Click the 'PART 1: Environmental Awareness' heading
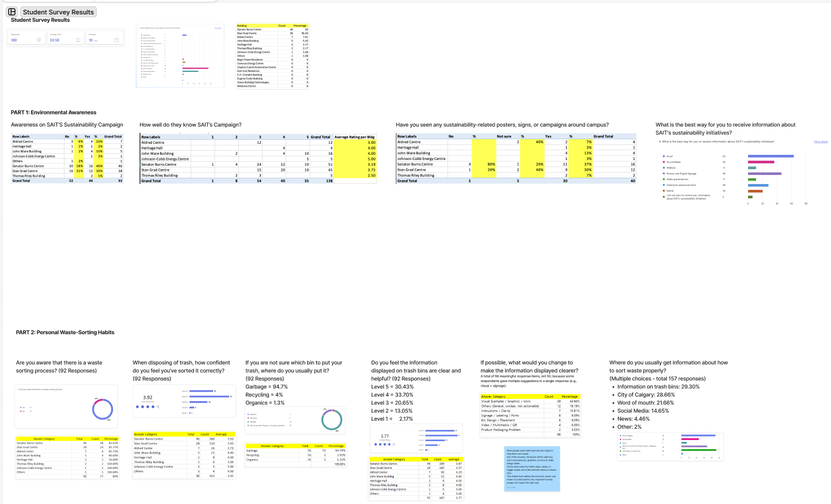 click(54, 113)
